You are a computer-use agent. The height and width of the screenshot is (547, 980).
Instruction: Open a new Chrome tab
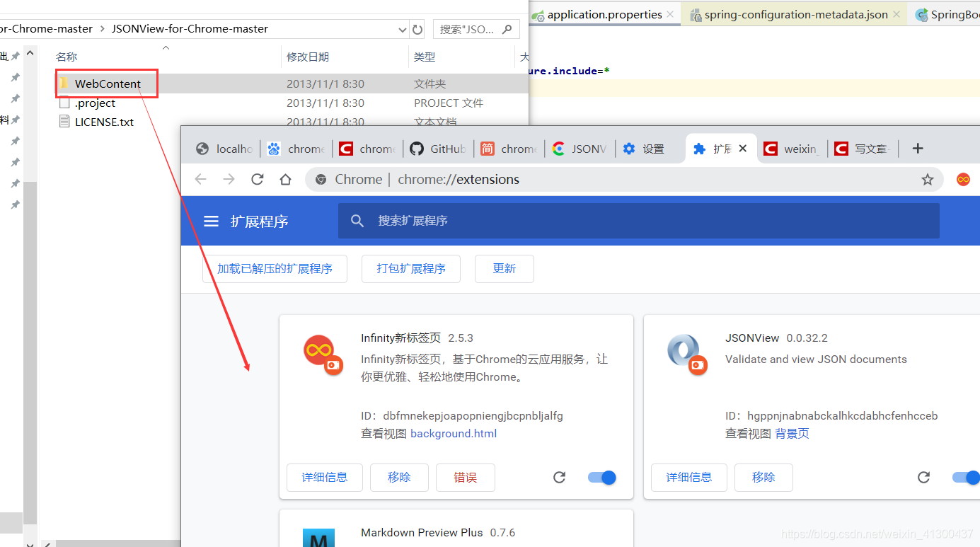(x=918, y=149)
